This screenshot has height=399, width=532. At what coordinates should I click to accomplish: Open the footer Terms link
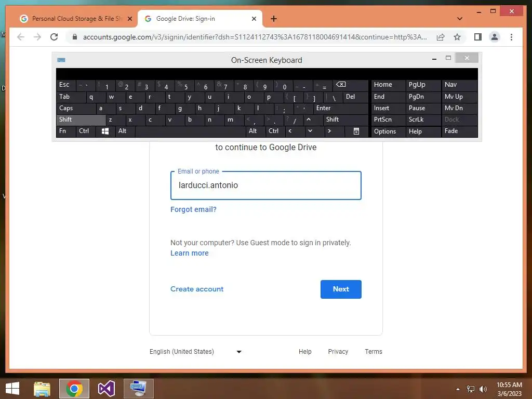(x=373, y=352)
